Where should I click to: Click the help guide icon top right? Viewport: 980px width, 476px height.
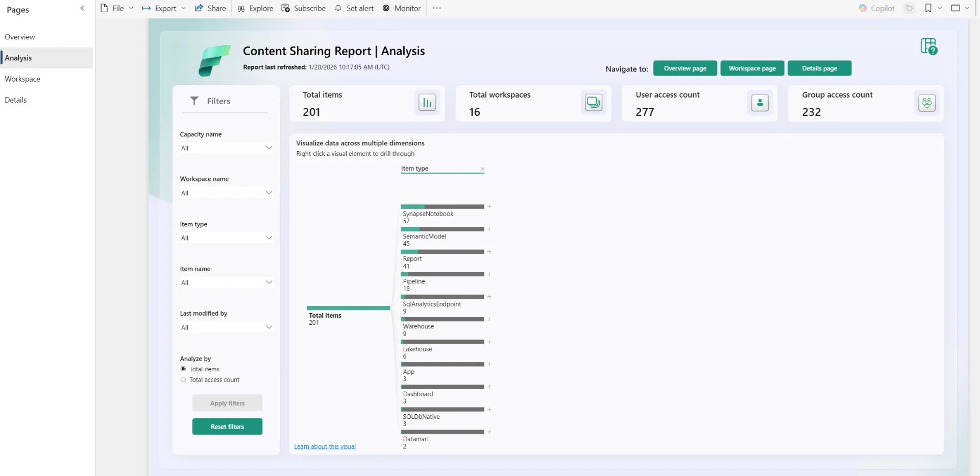(928, 46)
